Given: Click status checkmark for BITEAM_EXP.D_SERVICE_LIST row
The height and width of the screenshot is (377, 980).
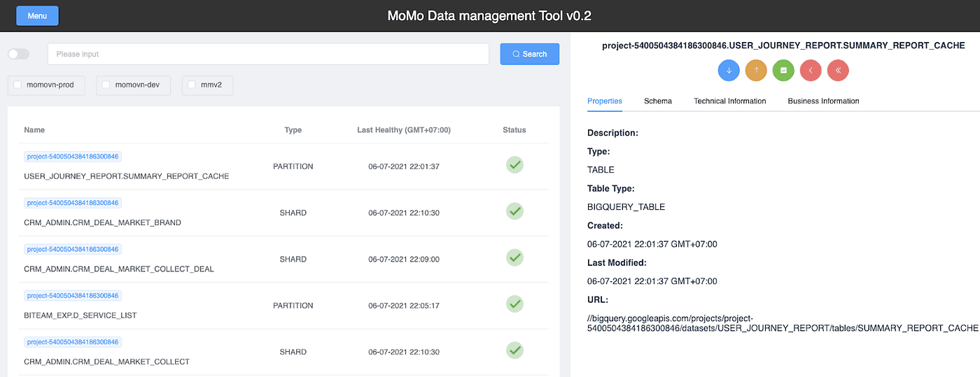Looking at the screenshot, I should click(514, 304).
